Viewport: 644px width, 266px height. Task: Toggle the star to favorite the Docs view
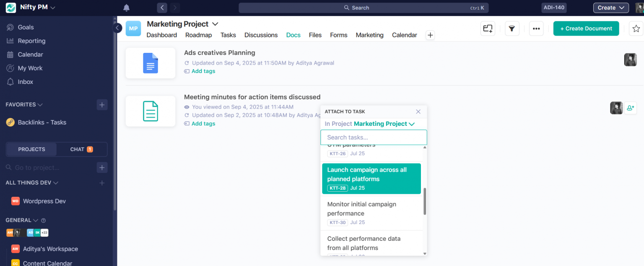[x=636, y=28]
